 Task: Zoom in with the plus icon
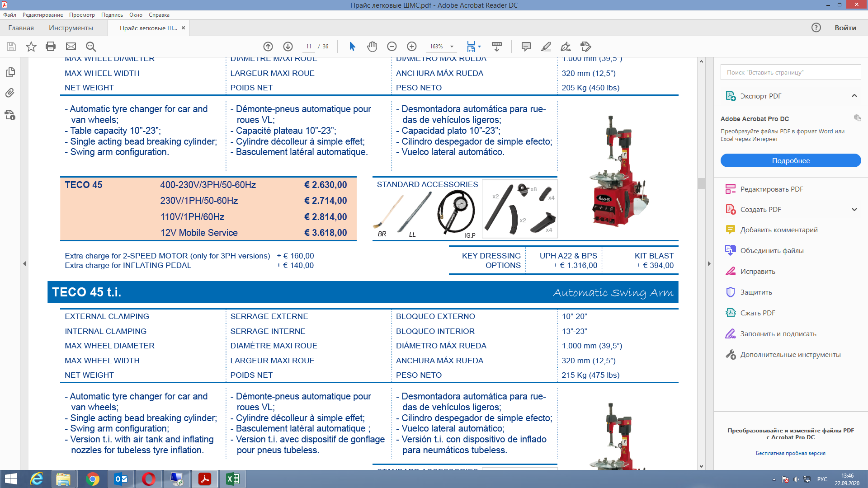(412, 47)
